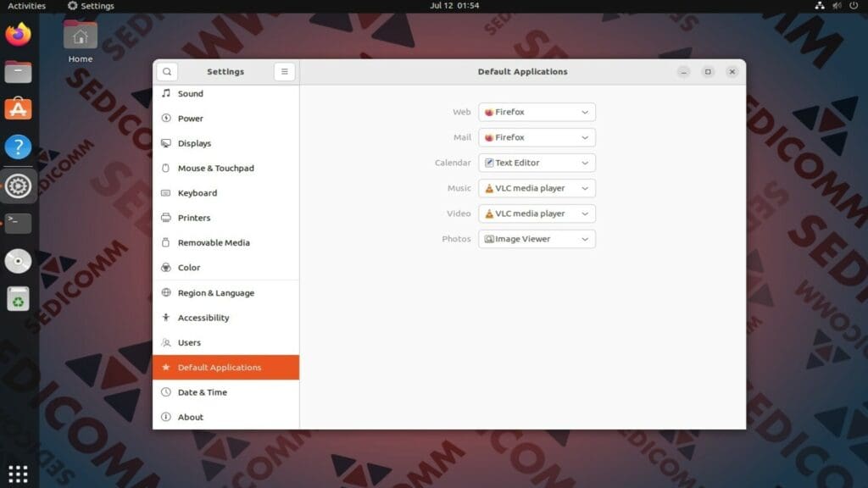The image size is (868, 488).
Task: Open the disc icon in dock
Action: coord(19,261)
